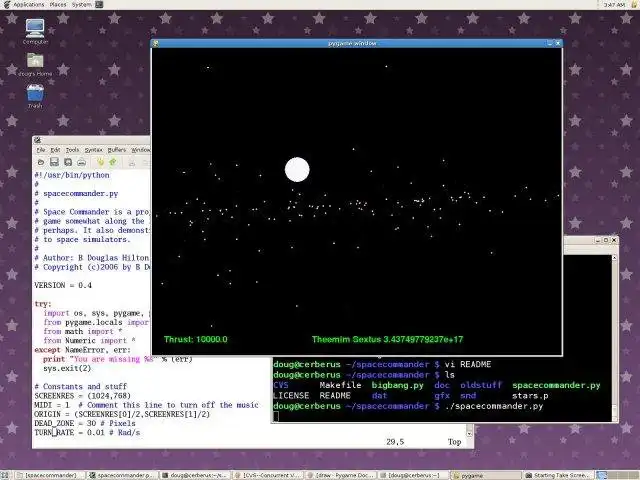This screenshot has height=480, width=640.
Task: Click the gVim scrollbar down arrow
Action: (x=470, y=434)
